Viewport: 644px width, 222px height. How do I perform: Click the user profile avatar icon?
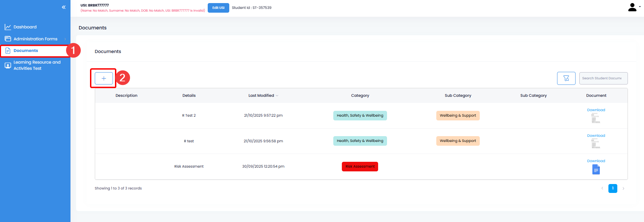click(632, 7)
